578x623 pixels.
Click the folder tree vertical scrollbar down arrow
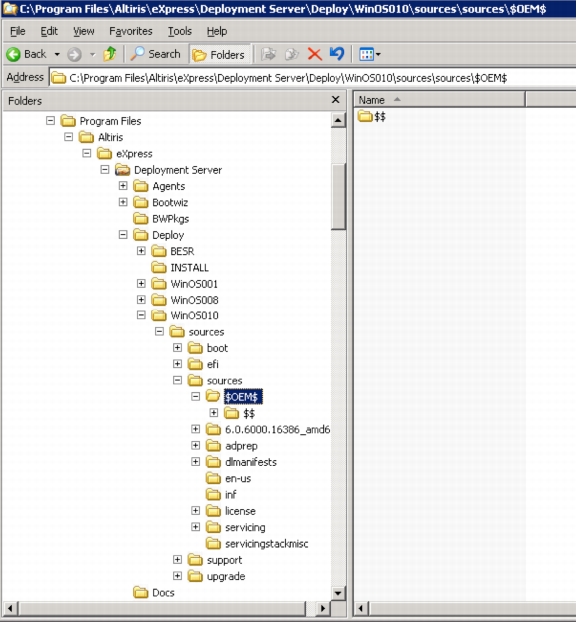click(338, 594)
